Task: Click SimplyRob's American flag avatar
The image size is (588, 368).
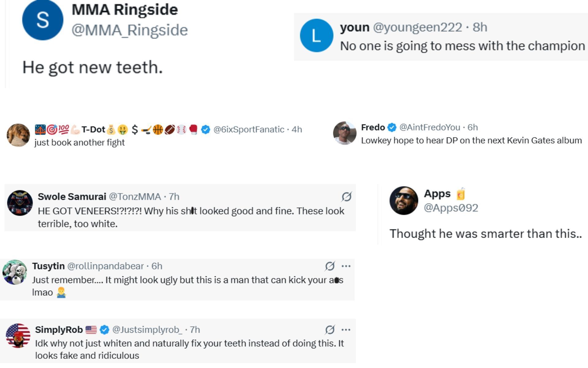Action: pos(18,335)
